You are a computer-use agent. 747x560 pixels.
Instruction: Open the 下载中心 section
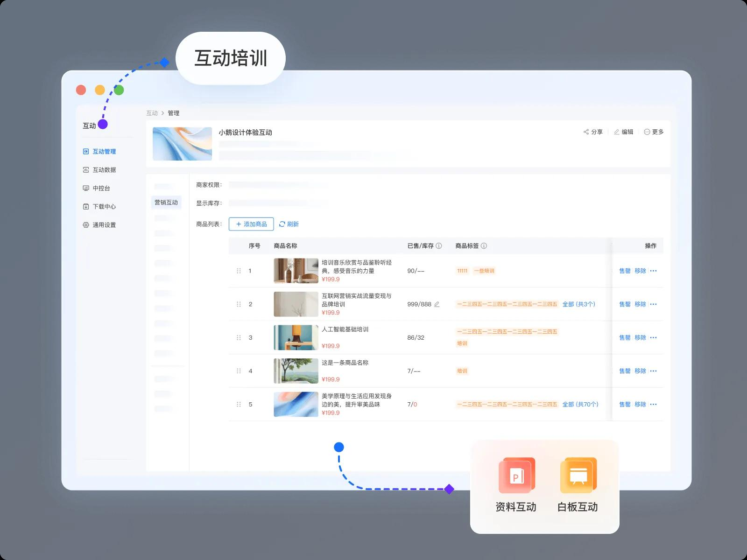pos(103,206)
